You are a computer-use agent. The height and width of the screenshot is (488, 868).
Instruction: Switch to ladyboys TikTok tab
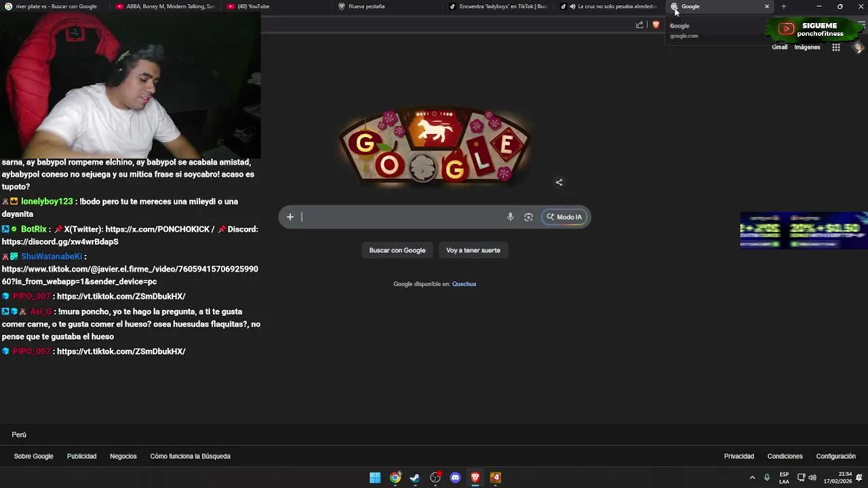500,7
